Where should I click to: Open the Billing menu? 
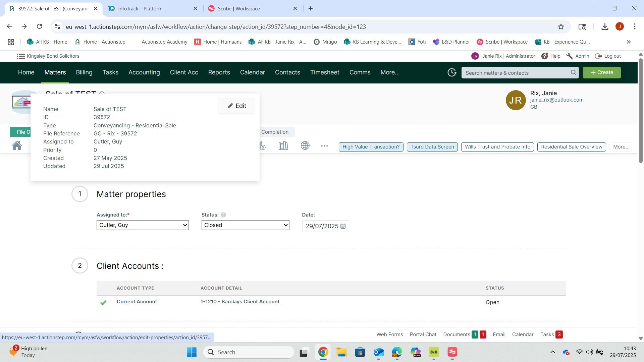[84, 72]
